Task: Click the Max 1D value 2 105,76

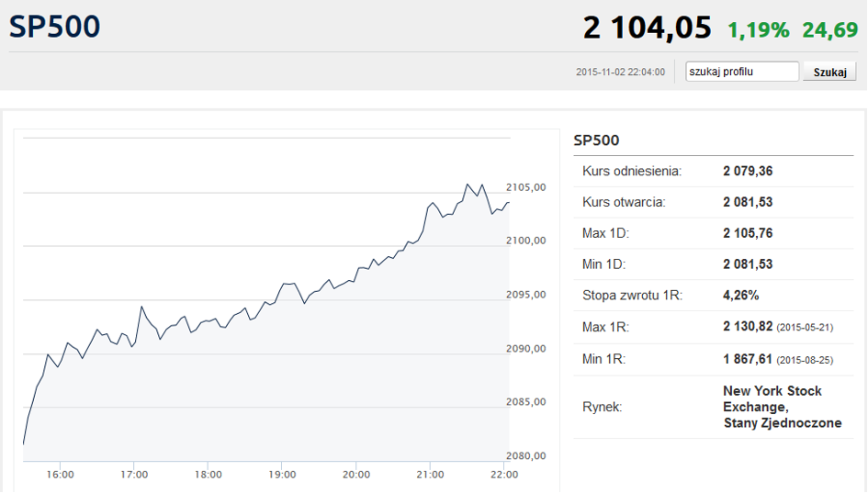Action: click(x=748, y=233)
